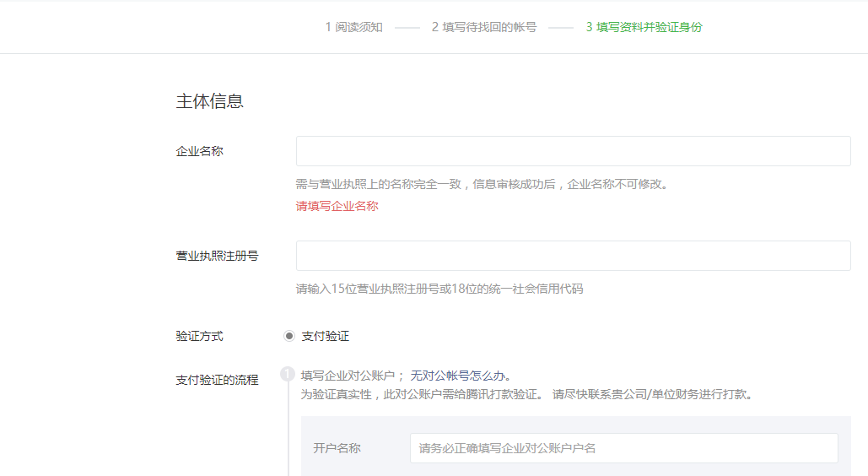Click the 支付验证的流程 label

tap(217, 380)
